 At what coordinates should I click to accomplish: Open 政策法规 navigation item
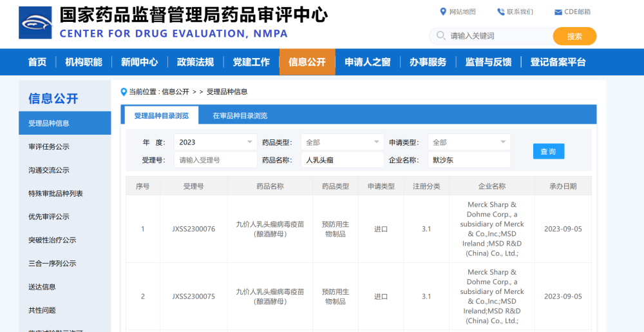pyautogui.click(x=196, y=62)
